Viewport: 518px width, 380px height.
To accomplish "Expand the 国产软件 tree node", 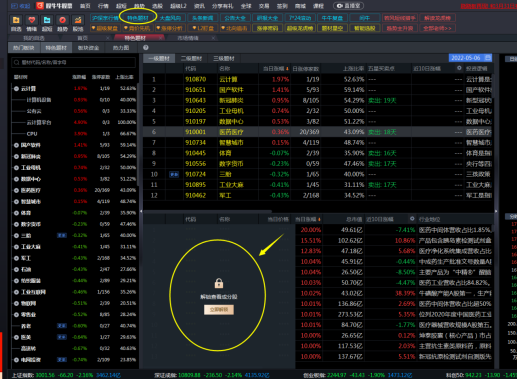I will coord(16,145).
